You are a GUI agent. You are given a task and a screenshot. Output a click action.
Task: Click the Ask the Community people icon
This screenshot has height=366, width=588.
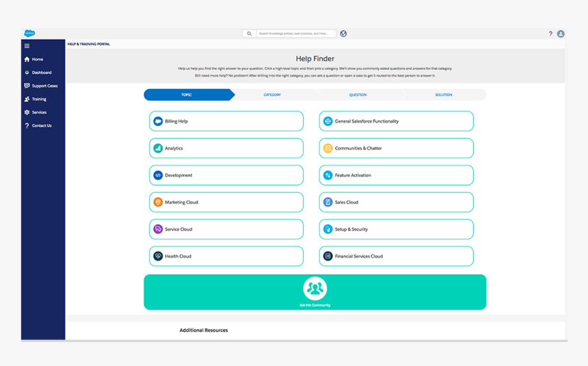(315, 288)
